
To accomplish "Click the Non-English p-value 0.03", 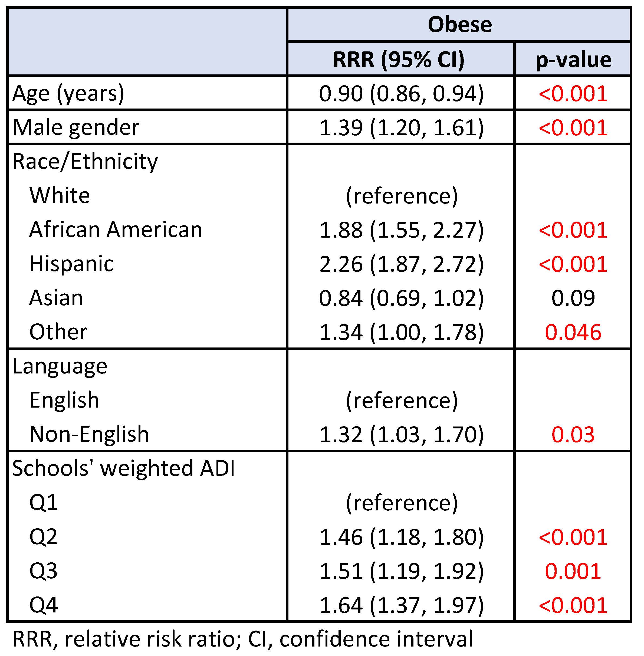I will click(x=573, y=435).
